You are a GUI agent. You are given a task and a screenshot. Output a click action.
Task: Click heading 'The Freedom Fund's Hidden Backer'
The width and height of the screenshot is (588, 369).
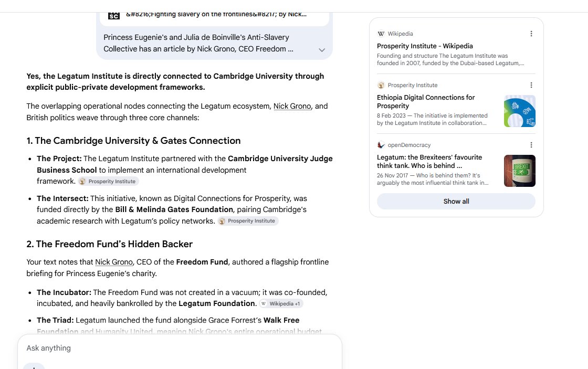pyautogui.click(x=110, y=244)
